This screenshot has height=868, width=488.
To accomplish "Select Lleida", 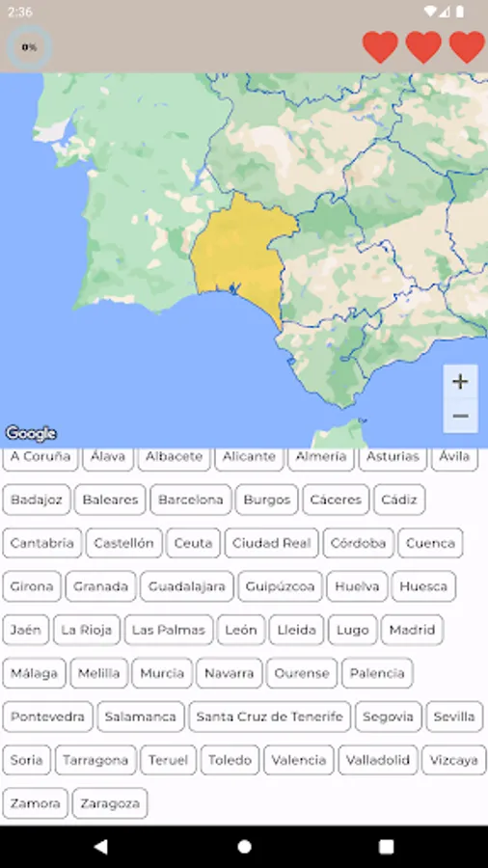I will click(x=297, y=630).
